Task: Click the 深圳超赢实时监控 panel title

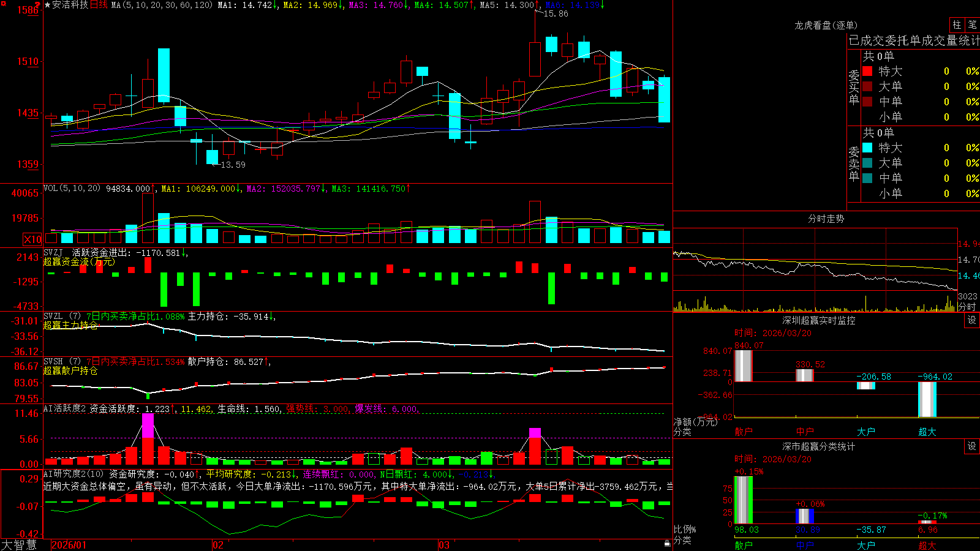Action: [x=819, y=320]
